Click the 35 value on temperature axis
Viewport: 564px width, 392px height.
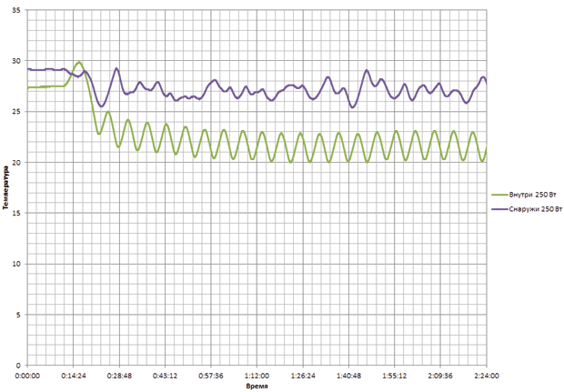pyautogui.click(x=17, y=10)
